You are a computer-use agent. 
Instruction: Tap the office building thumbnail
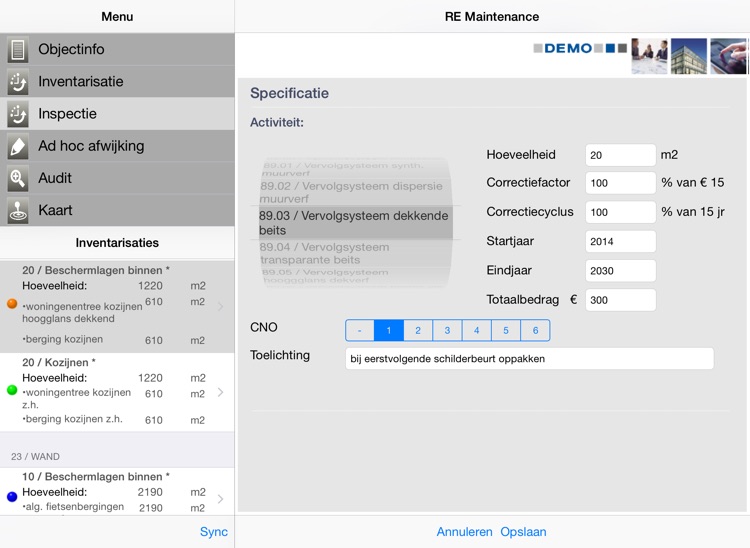[x=689, y=56]
